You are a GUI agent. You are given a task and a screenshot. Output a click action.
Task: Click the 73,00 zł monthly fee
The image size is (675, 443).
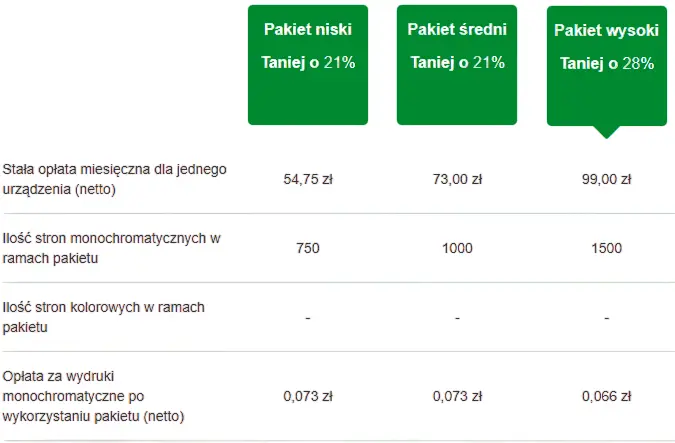coord(457,180)
